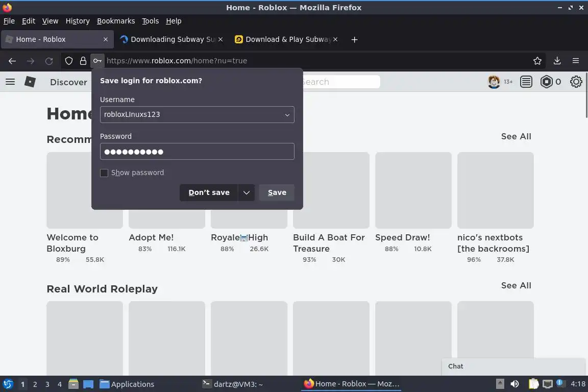
Task: Open Welcome to Bloxburg game title
Action: (72, 243)
